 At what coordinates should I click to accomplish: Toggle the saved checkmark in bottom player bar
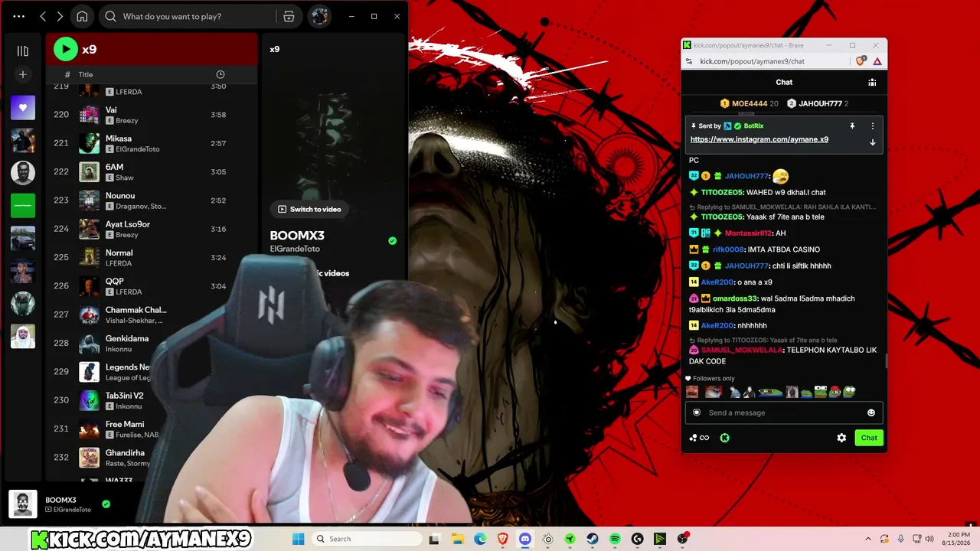106,504
